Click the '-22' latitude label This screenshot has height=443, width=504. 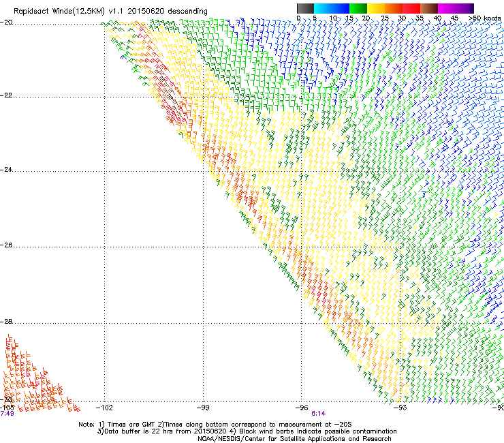click(6, 95)
